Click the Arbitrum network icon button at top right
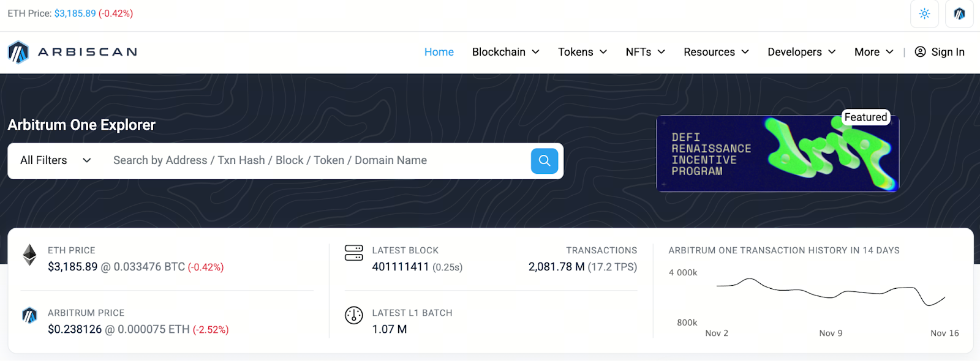980x361 pixels. pos(959,13)
